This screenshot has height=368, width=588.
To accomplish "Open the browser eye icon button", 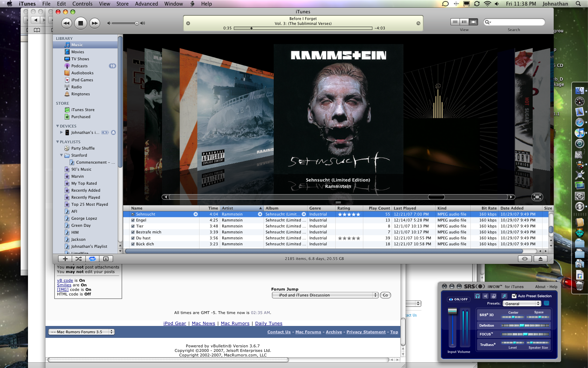I will 525,259.
